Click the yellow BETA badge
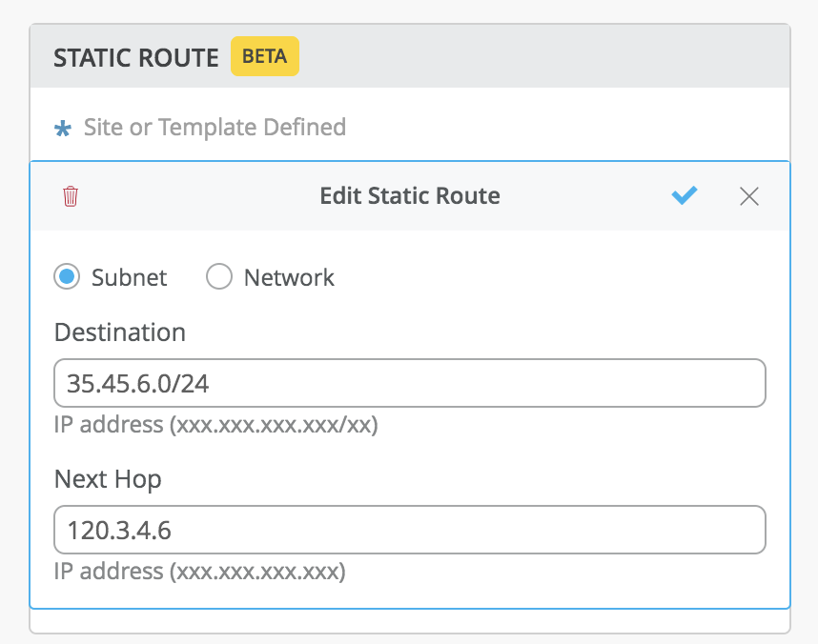 click(x=265, y=56)
